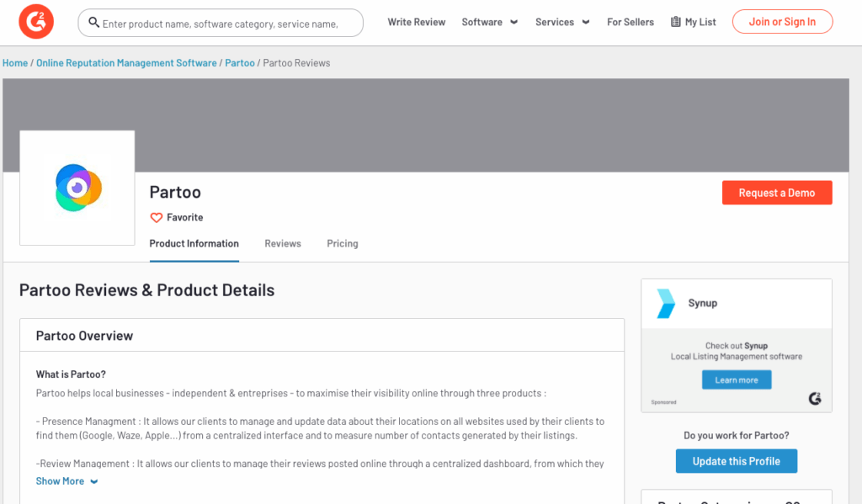This screenshot has height=504, width=862.
Task: Follow the Home breadcrumb link
Action: 15,63
